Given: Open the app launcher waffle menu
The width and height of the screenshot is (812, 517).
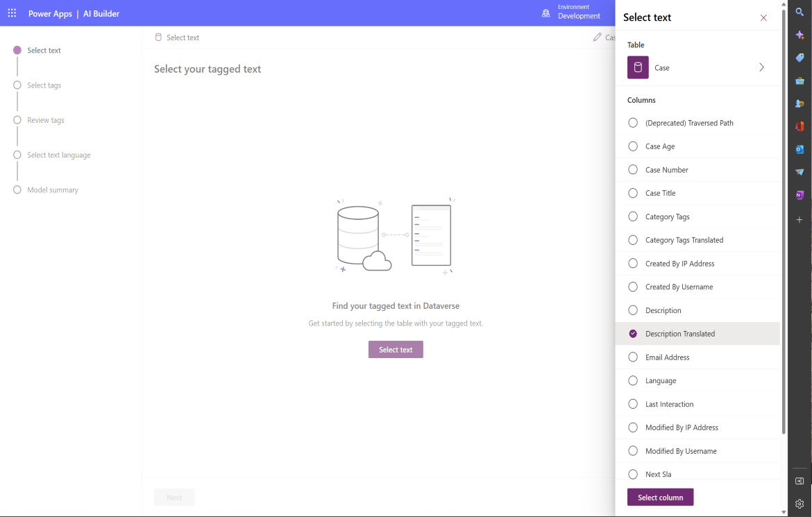Looking at the screenshot, I should pyautogui.click(x=12, y=13).
